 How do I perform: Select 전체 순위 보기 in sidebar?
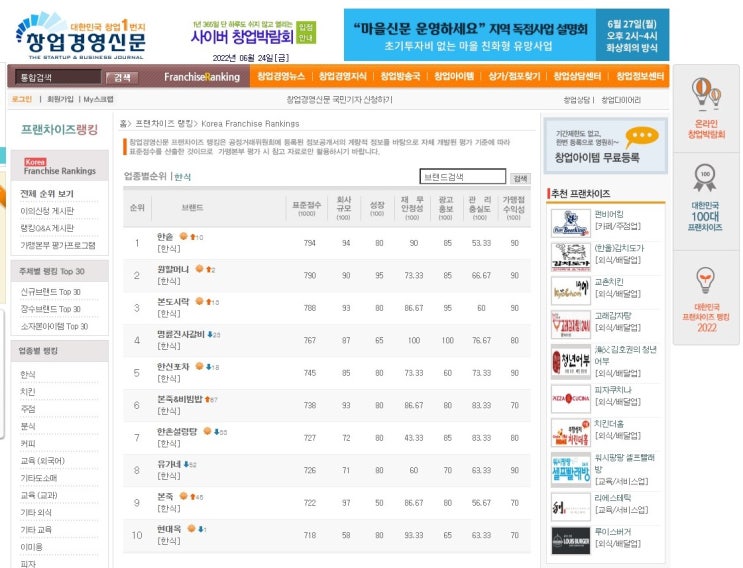[47, 194]
